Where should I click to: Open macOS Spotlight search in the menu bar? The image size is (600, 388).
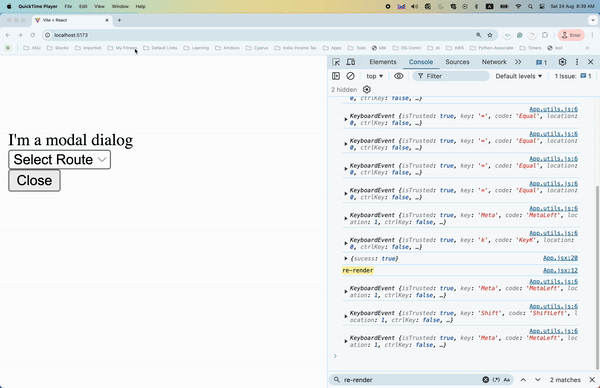pyautogui.click(x=530, y=7)
